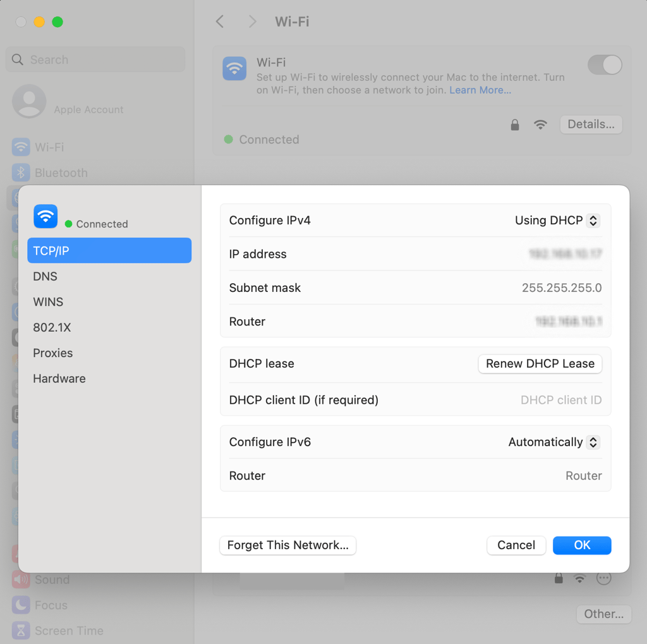647x644 pixels.
Task: Click the green zoom window button
Action: (57, 22)
